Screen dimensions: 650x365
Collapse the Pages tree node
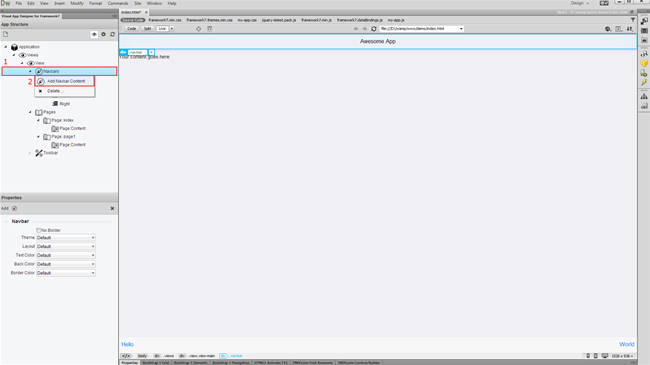point(30,112)
